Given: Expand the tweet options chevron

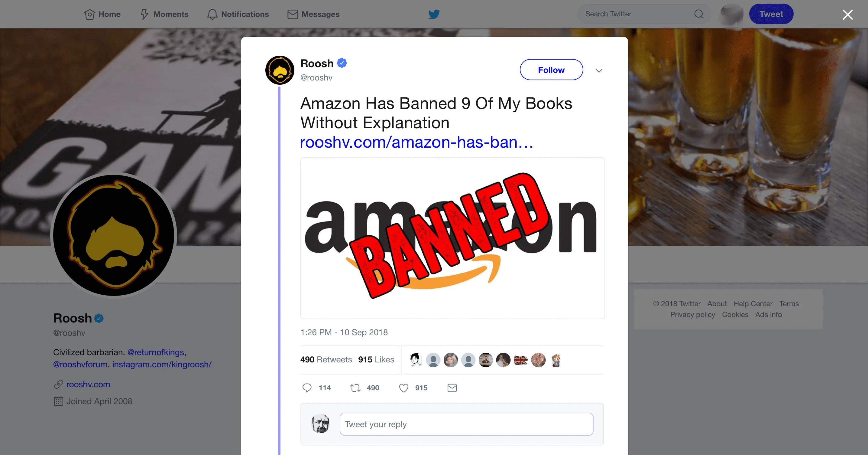Looking at the screenshot, I should point(599,70).
